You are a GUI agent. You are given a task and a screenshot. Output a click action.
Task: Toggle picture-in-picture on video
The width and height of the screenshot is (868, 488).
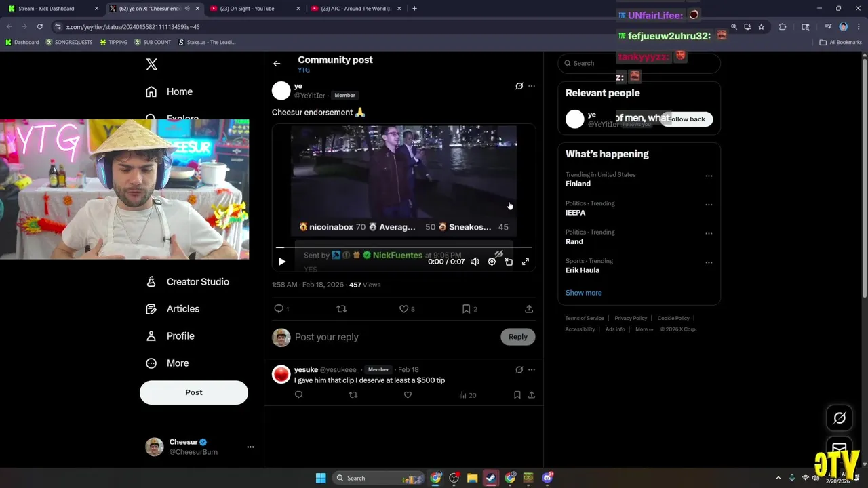point(509,262)
